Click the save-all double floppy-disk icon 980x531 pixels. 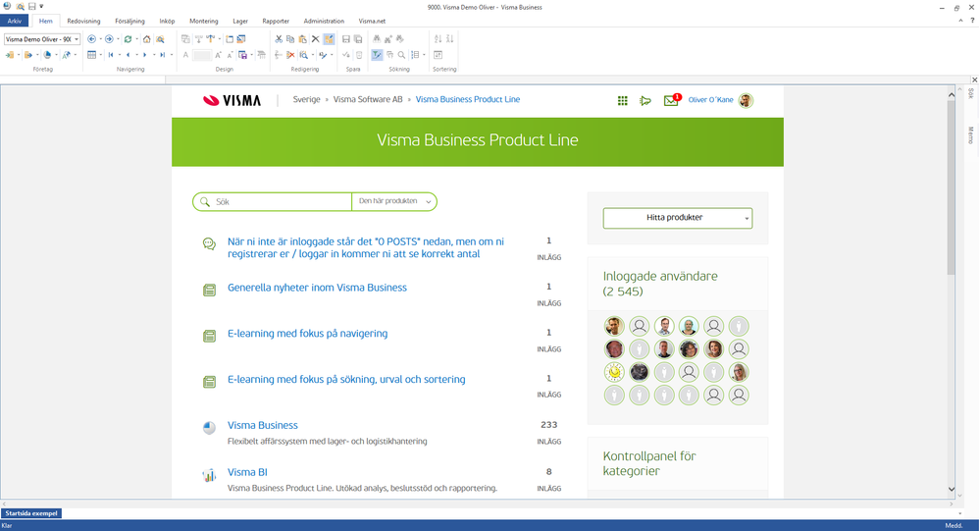coord(358,39)
